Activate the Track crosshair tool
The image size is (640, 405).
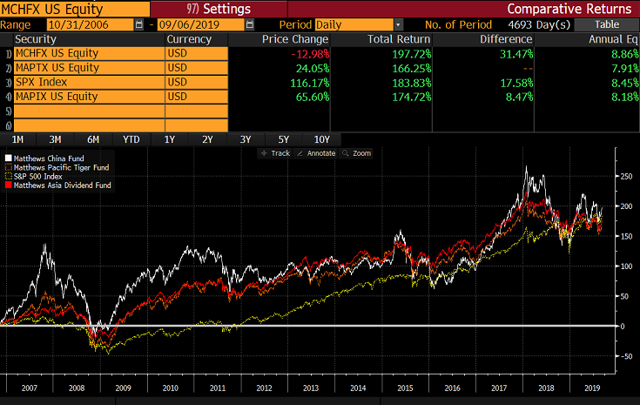click(276, 153)
